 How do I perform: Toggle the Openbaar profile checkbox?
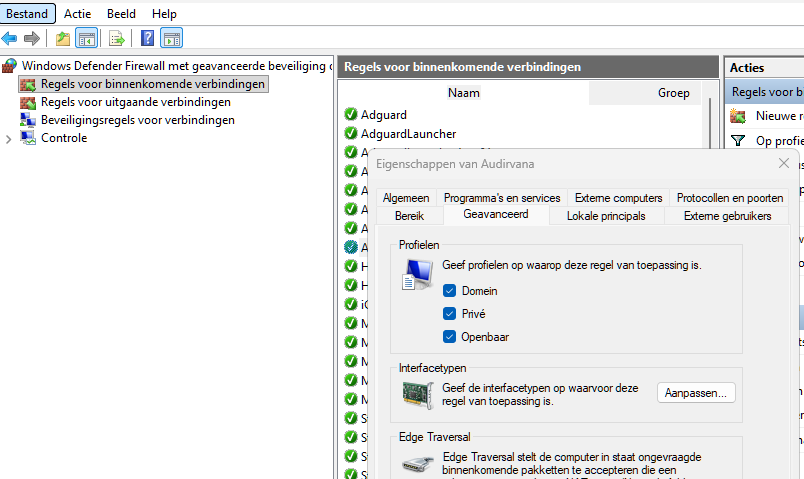pyautogui.click(x=450, y=337)
